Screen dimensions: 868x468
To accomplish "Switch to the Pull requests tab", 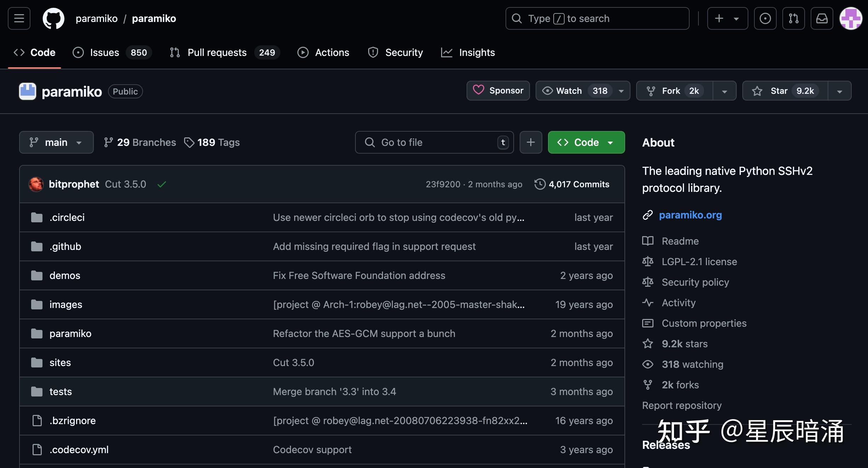I will pos(217,52).
